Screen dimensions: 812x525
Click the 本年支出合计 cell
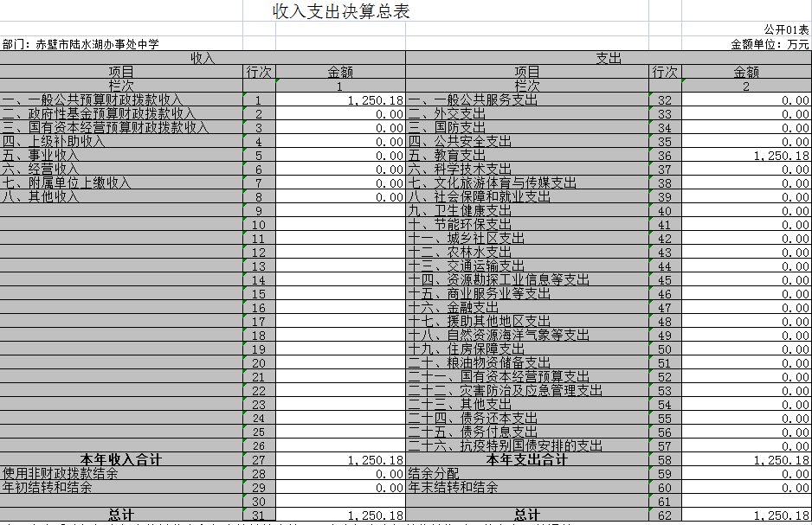pyautogui.click(x=527, y=459)
